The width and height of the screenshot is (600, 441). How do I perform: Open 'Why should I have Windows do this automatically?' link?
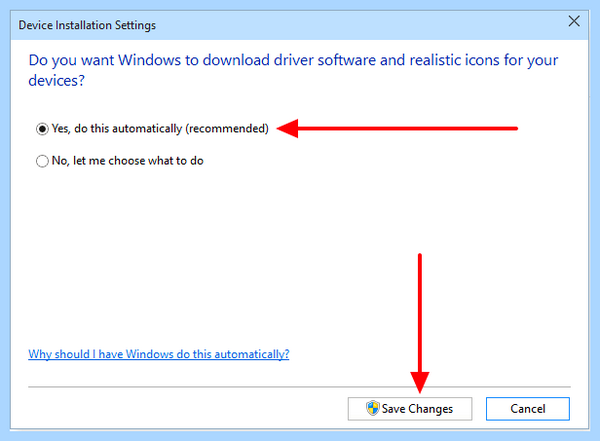tap(159, 354)
